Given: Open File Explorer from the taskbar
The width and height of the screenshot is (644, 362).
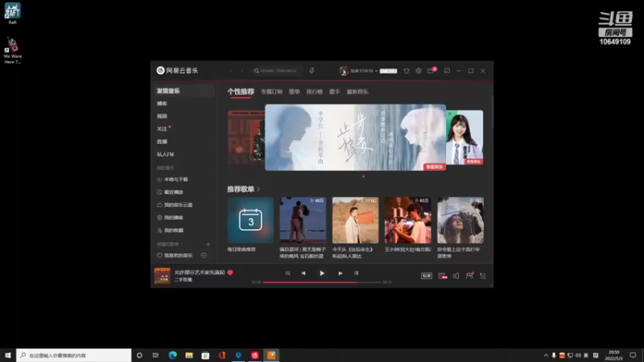Looking at the screenshot, I should pyautogui.click(x=189, y=355).
